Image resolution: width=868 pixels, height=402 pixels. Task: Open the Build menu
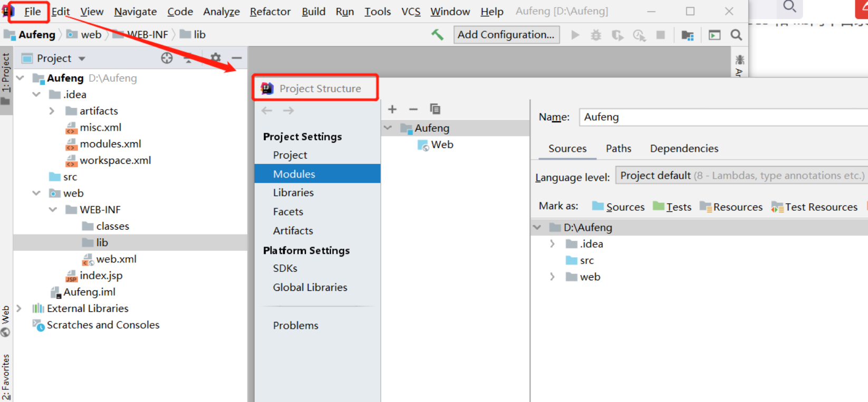[313, 12]
